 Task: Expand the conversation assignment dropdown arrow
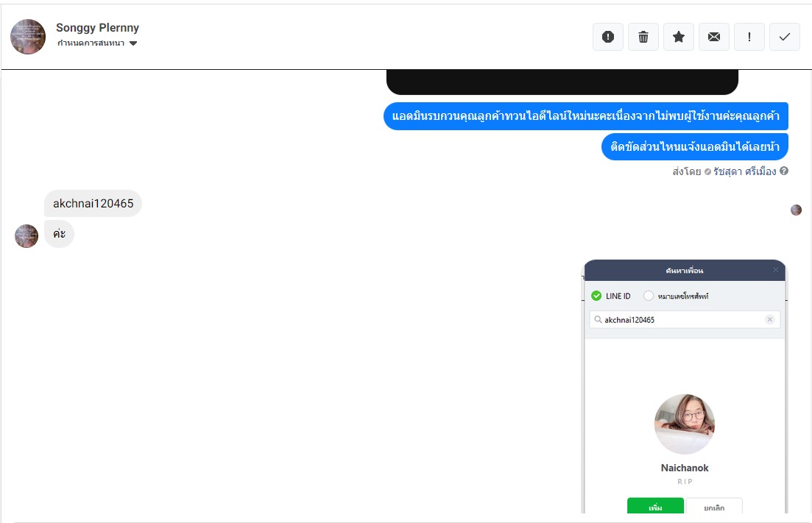(133, 43)
